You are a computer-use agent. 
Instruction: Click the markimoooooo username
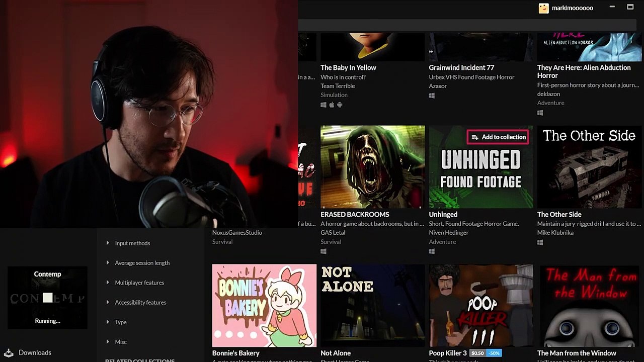coord(573,8)
